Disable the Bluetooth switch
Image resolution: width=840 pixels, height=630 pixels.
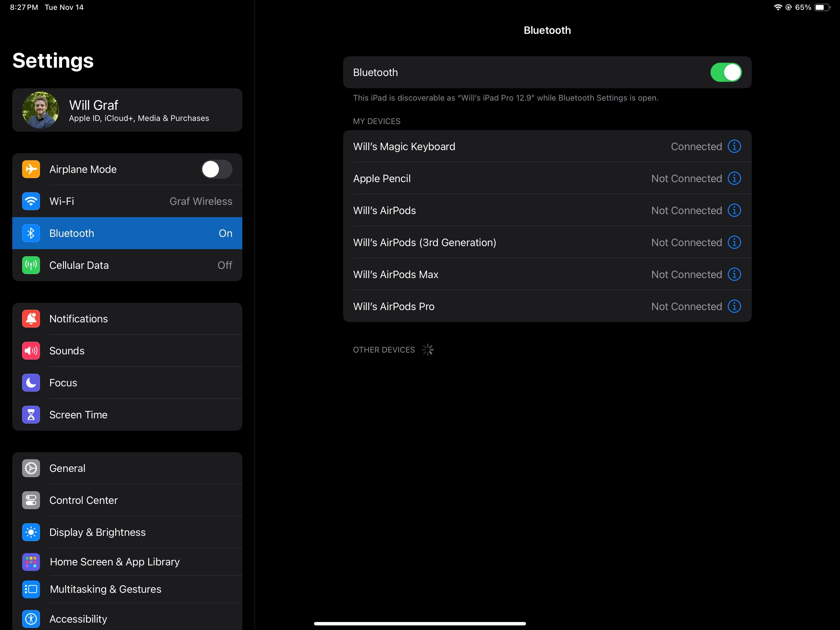coord(726,72)
